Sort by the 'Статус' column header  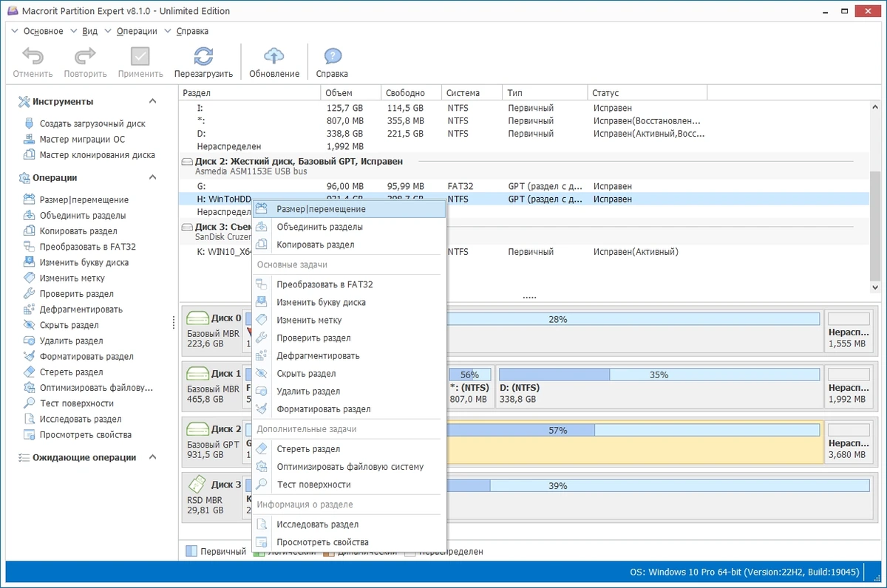point(648,92)
